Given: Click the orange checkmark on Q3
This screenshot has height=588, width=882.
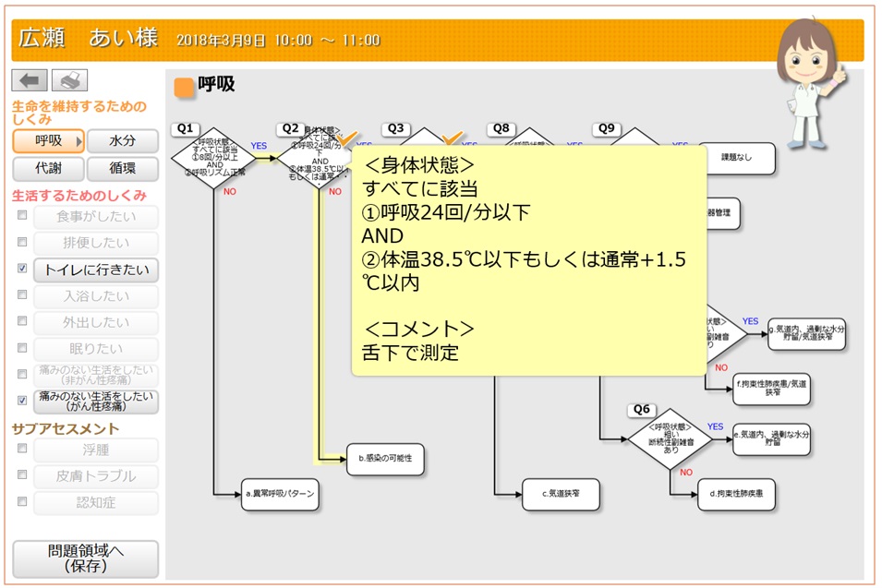Looking at the screenshot, I should click(453, 138).
